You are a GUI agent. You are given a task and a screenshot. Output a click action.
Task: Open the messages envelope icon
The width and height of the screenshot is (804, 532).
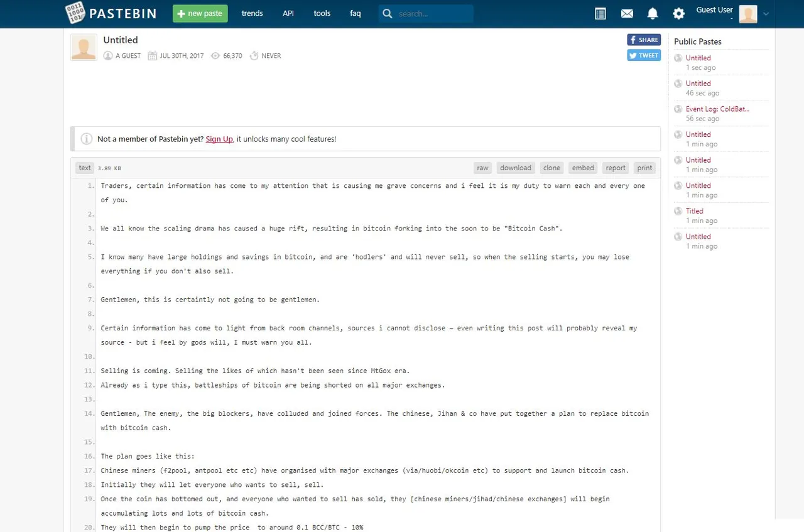[627, 13]
